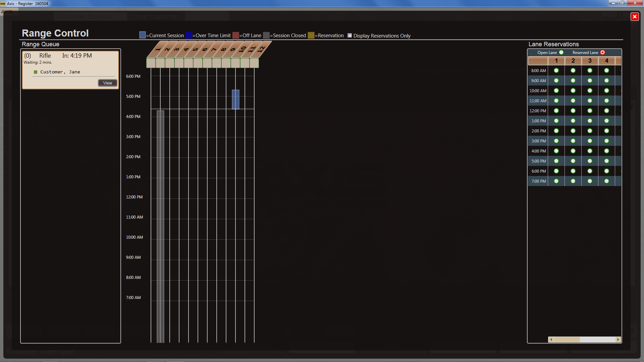
Task: Click lane 1 column header in Lane Reservations
Action: [x=556, y=61]
